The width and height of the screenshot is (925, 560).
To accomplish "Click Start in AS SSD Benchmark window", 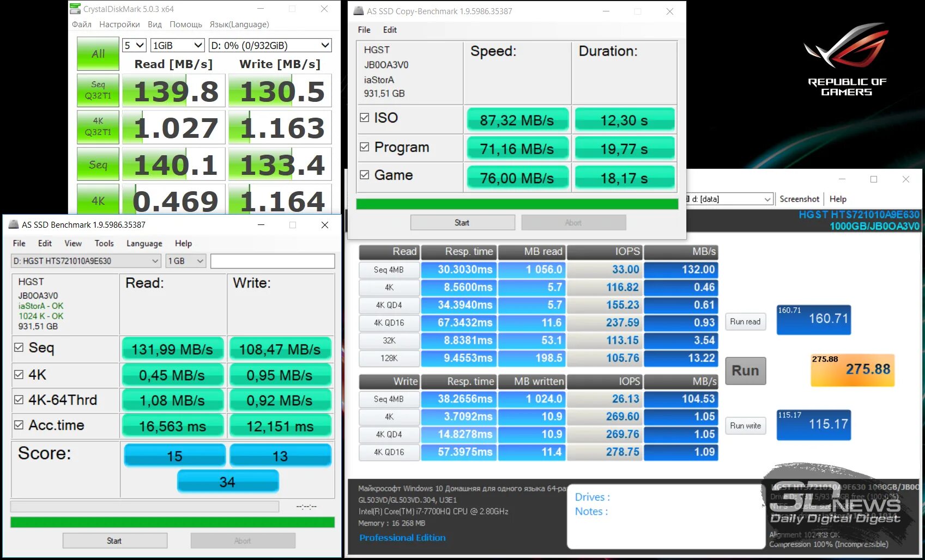I will 114,540.
